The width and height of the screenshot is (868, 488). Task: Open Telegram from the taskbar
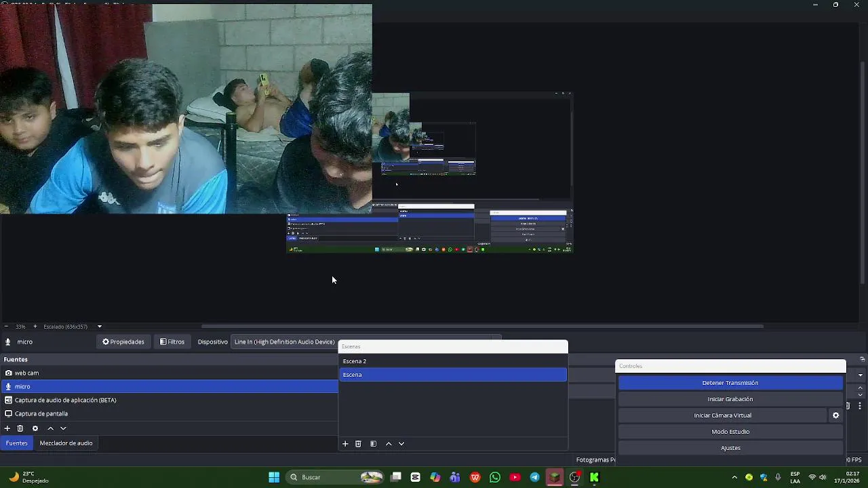534,477
